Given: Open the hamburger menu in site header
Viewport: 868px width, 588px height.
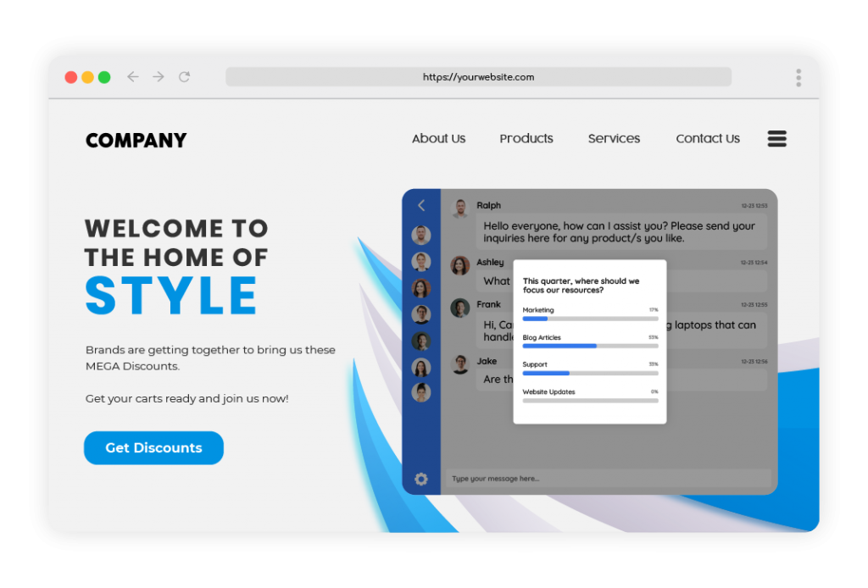Looking at the screenshot, I should click(x=776, y=139).
